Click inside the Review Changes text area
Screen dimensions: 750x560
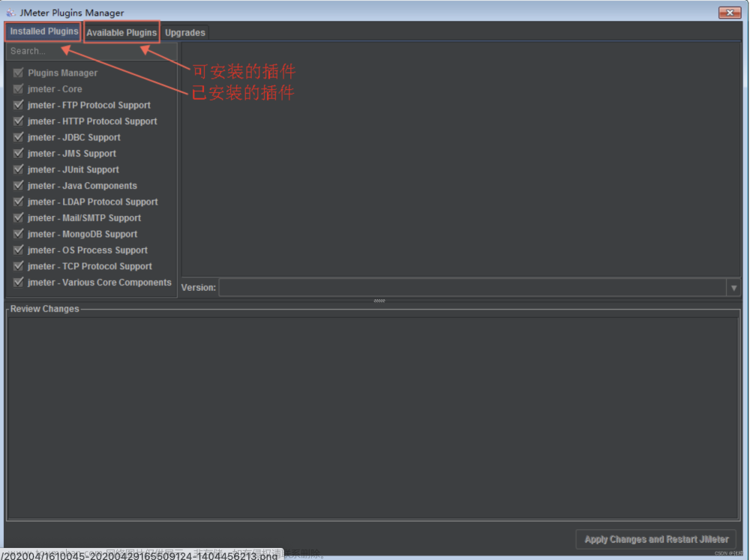[373, 418]
